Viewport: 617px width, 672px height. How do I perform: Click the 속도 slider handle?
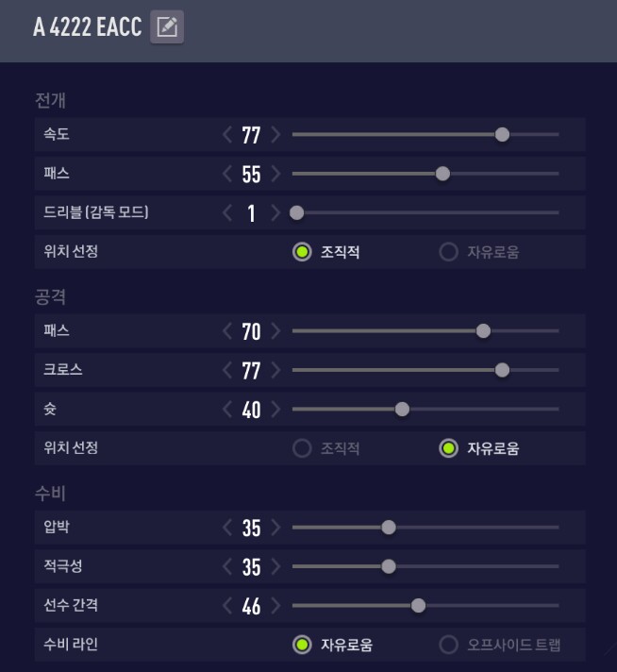pyautogui.click(x=502, y=135)
